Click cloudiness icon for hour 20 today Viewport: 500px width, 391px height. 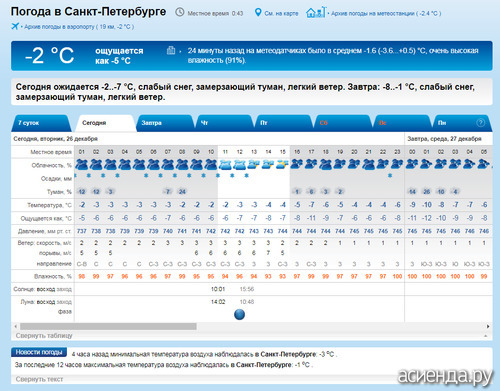pos(354,164)
